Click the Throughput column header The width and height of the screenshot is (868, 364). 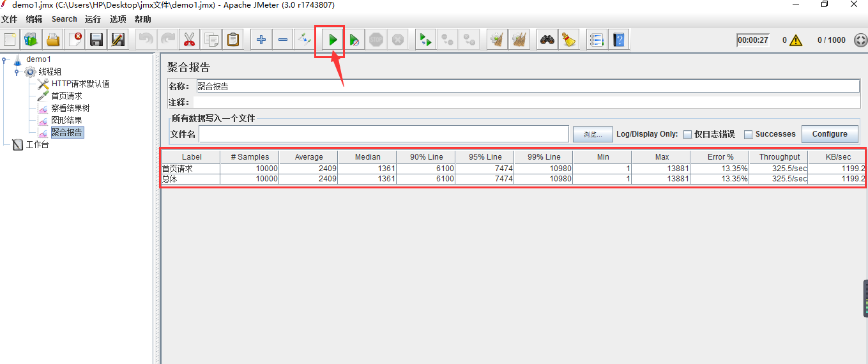tap(779, 157)
